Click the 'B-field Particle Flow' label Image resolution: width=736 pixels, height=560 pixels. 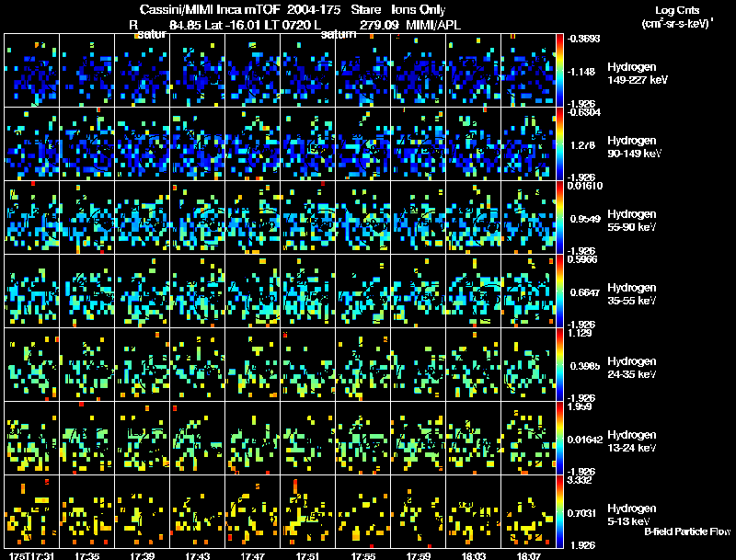(x=687, y=531)
